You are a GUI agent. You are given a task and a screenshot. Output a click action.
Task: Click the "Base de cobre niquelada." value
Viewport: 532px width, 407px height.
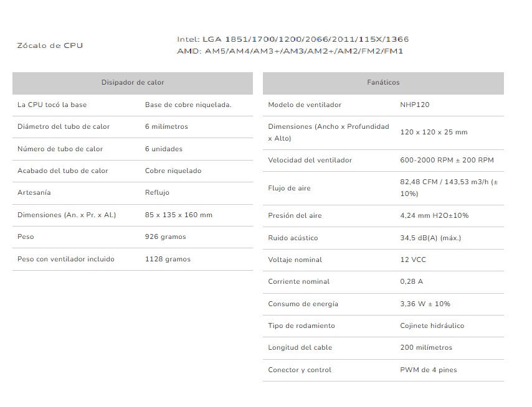[188, 105]
